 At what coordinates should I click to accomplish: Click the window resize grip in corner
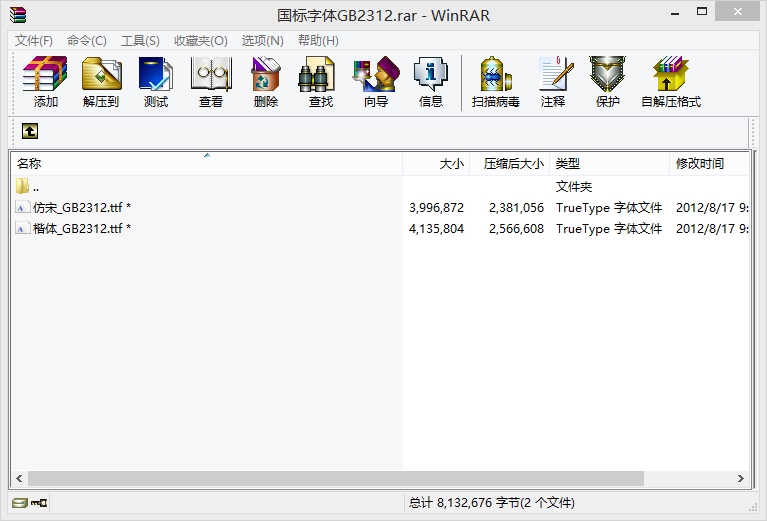(753, 508)
